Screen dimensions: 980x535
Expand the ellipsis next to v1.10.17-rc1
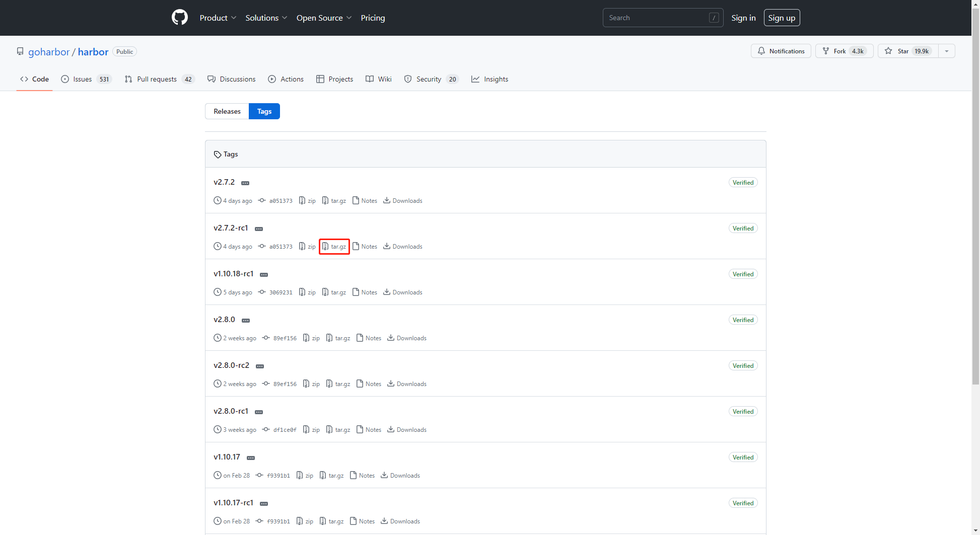point(264,504)
